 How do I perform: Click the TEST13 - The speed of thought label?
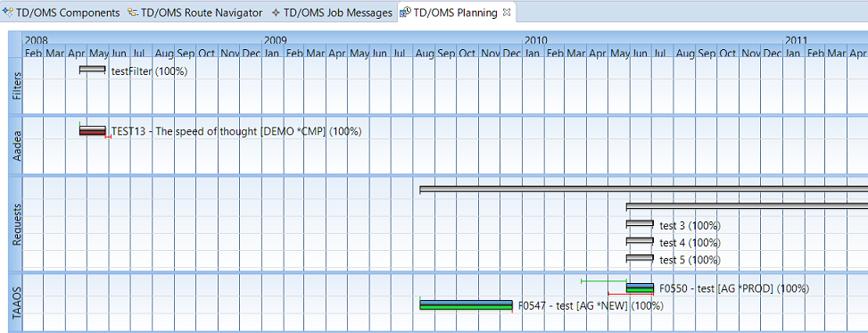click(236, 131)
